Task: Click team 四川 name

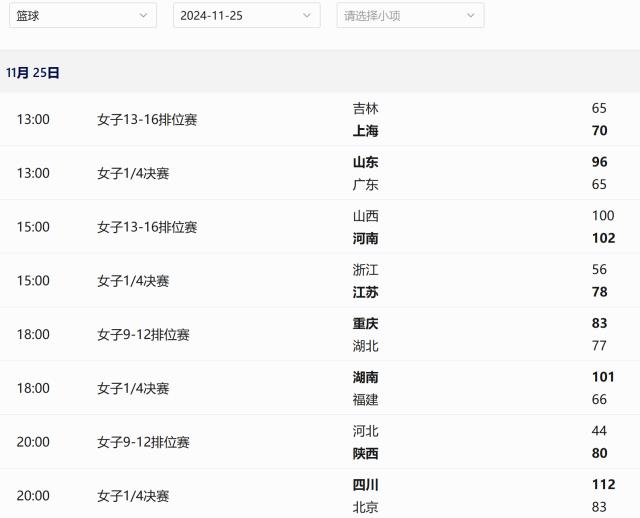Action: [x=366, y=485]
